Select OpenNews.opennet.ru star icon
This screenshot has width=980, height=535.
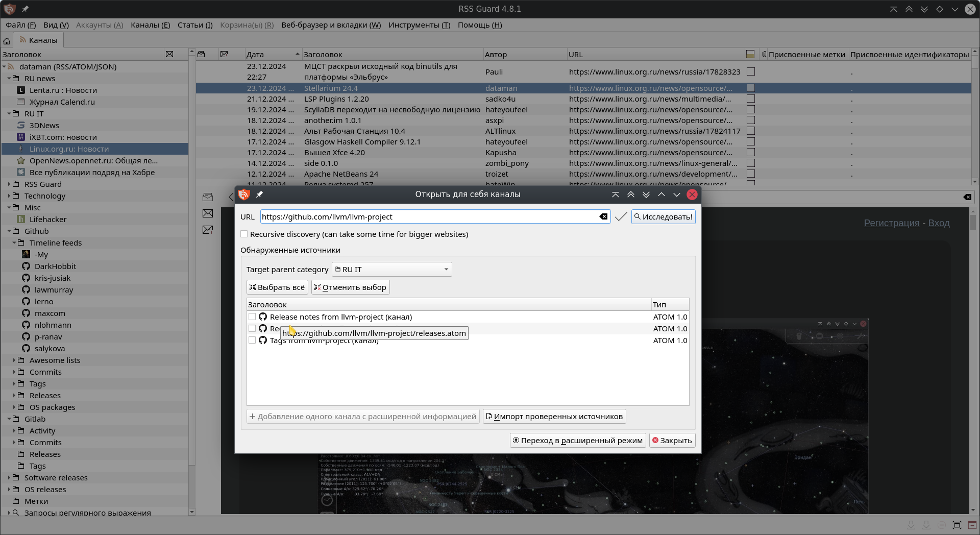[21, 161]
